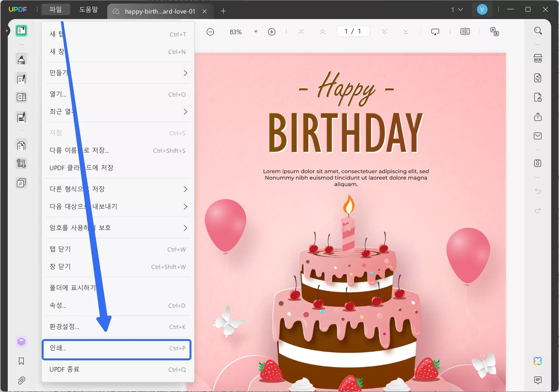Screen dimensions: 559x392
Task: Click the zoom in plus button
Action: [271, 32]
